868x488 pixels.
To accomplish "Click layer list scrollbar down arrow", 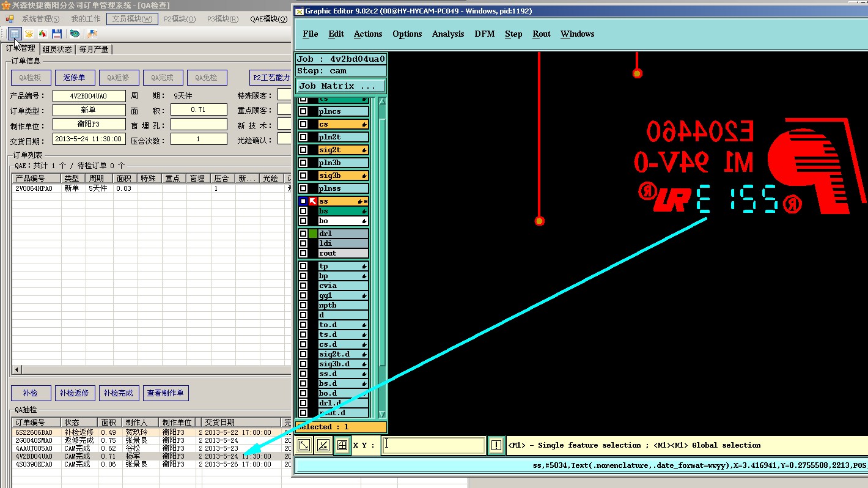I will pyautogui.click(x=383, y=414).
